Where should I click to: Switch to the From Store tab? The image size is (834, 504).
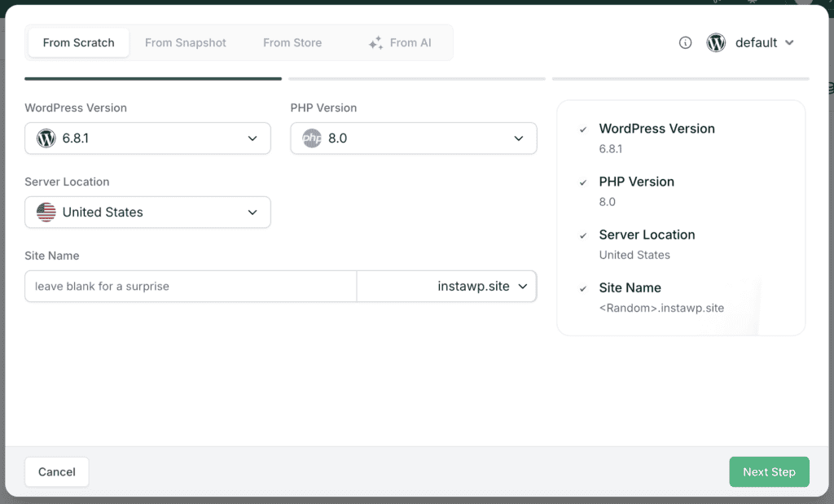click(x=292, y=42)
